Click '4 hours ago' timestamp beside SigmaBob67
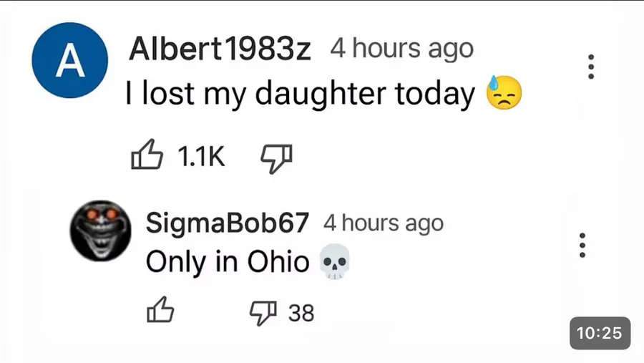 pos(384,223)
